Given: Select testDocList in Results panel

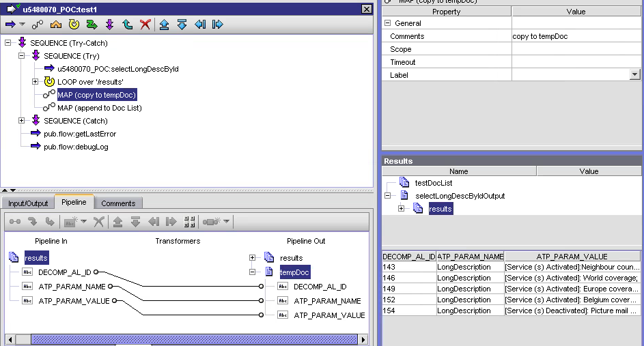Looking at the screenshot, I should (434, 183).
